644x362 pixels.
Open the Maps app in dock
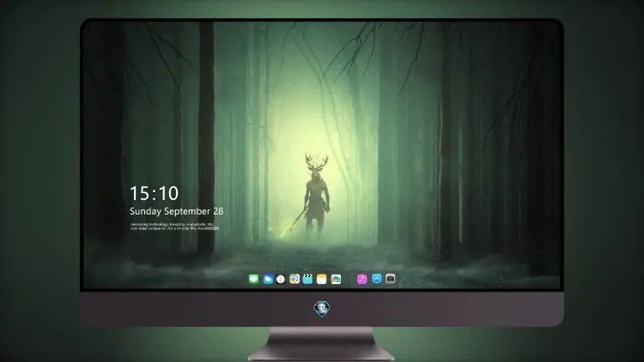point(295,279)
